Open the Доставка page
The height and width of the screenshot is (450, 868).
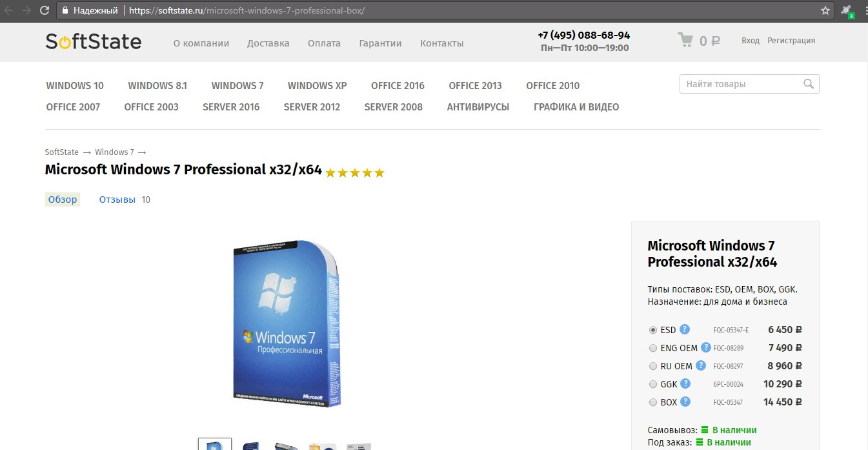268,43
